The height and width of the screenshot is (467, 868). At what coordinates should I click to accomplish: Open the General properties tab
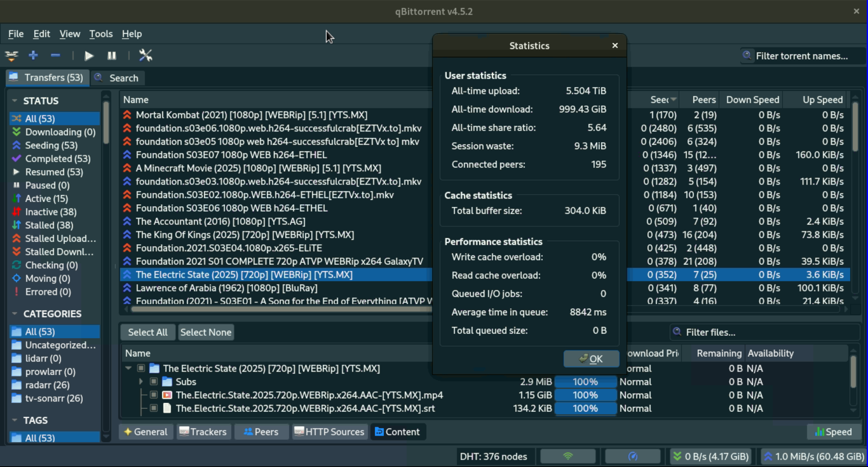coord(146,432)
